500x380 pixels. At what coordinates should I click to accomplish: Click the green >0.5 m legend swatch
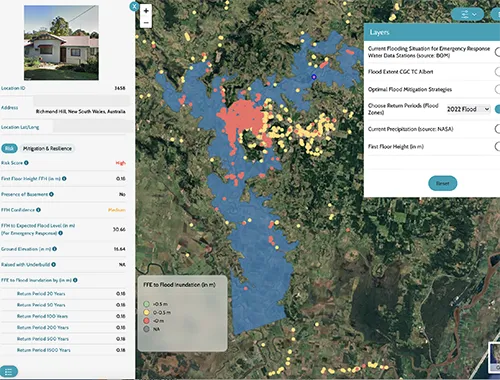146,304
